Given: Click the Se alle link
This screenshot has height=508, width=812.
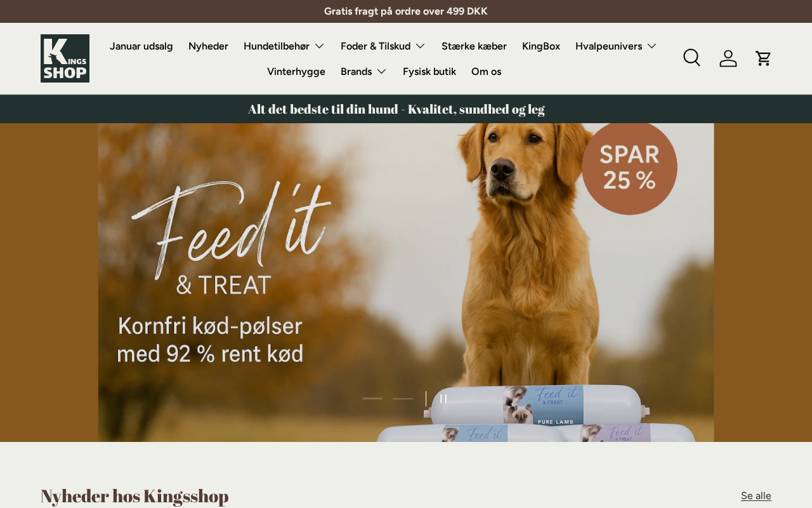Looking at the screenshot, I should (756, 496).
